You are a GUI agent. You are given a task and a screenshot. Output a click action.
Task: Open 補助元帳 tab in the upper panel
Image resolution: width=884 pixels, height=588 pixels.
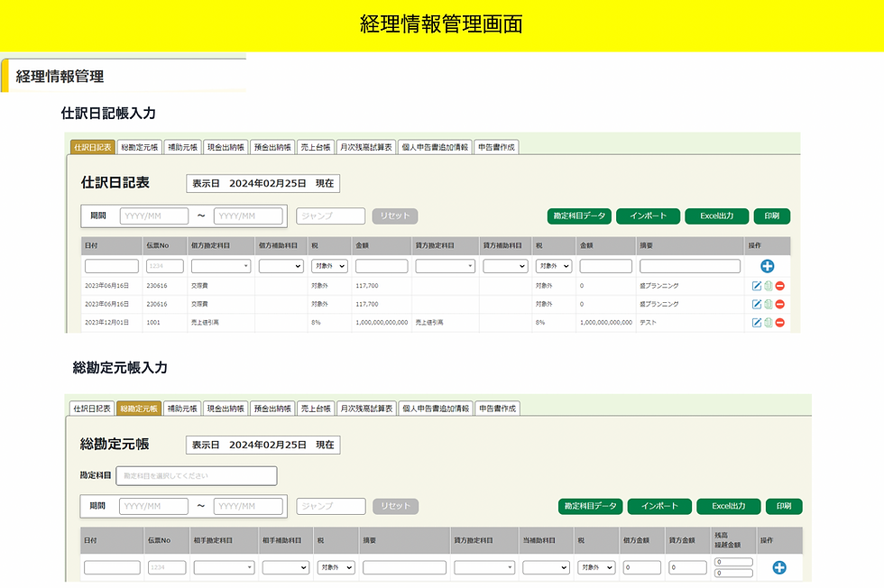pyautogui.click(x=182, y=147)
